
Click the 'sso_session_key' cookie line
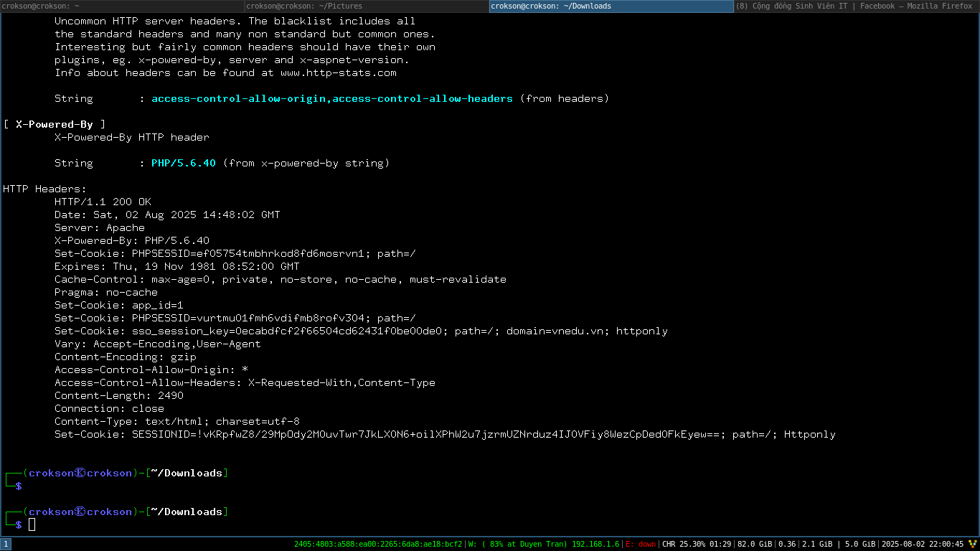click(x=361, y=331)
